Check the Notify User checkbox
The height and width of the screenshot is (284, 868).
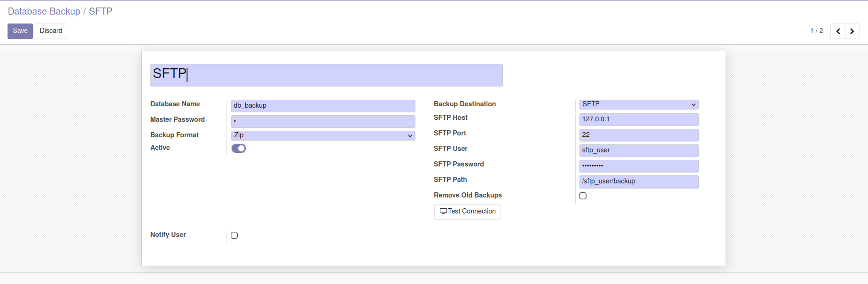tap(235, 236)
